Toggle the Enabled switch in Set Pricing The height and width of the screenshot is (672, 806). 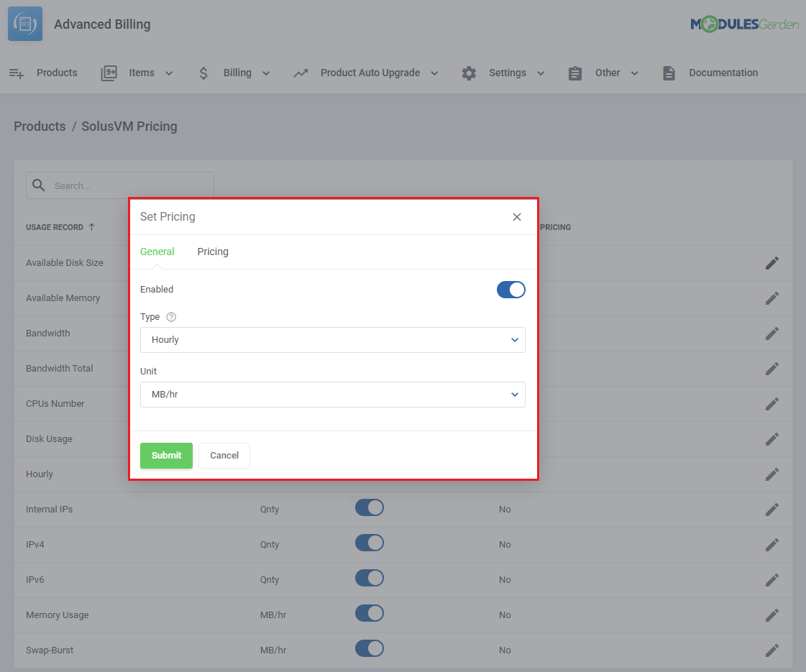click(x=511, y=290)
